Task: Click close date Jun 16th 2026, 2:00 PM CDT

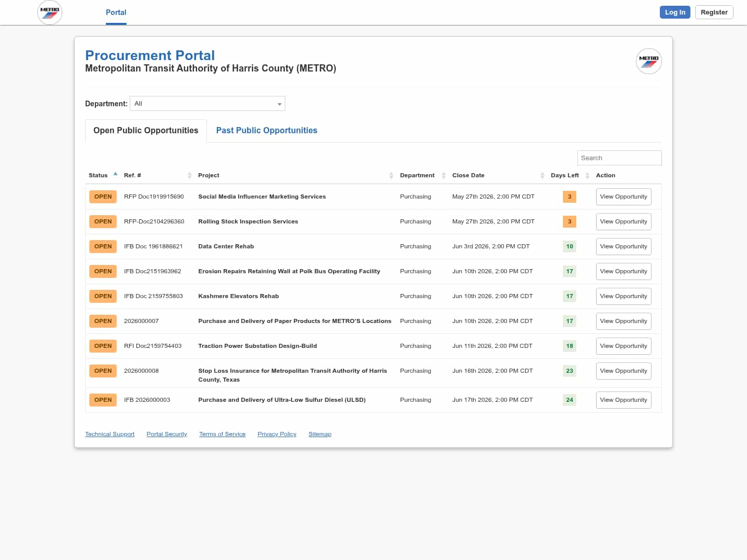Action: click(492, 371)
